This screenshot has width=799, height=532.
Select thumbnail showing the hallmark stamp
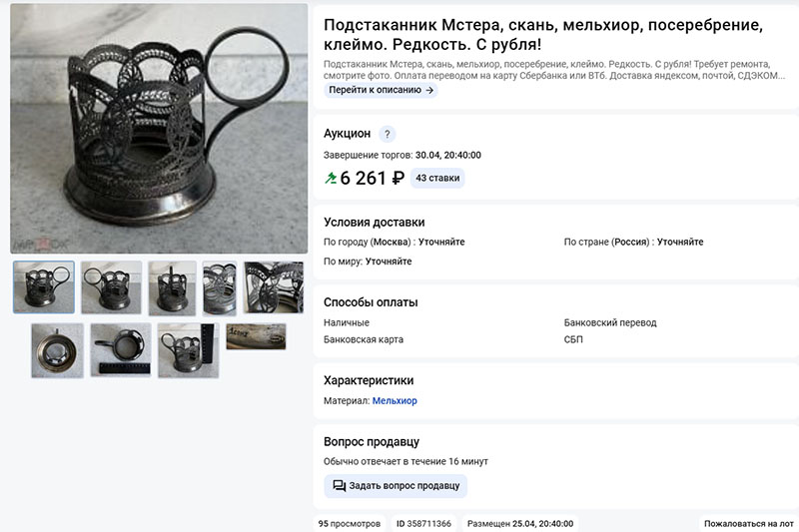click(256, 336)
